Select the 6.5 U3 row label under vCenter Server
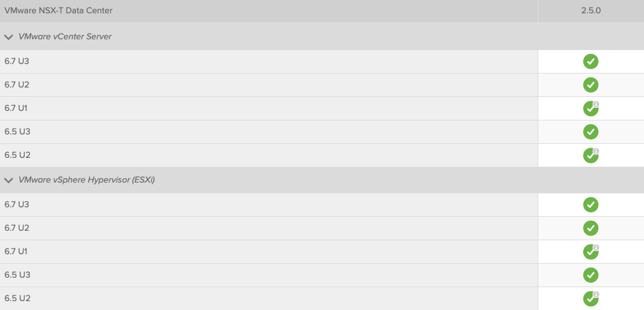The width and height of the screenshot is (644, 310). [x=17, y=132]
